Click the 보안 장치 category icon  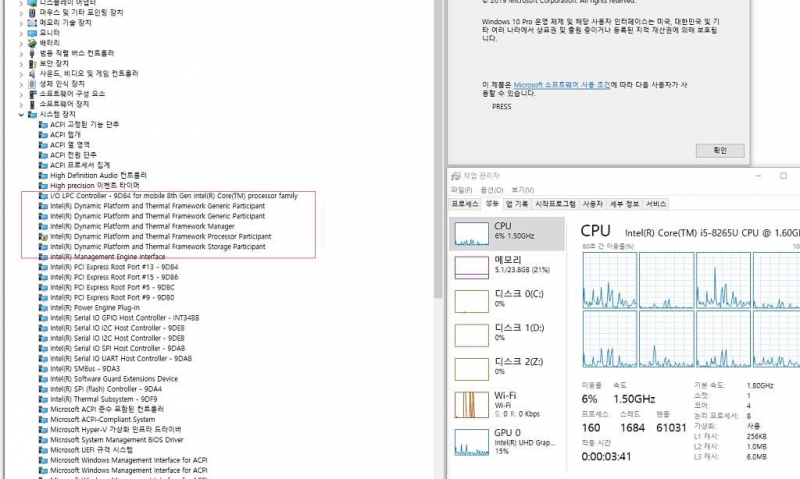pos(32,63)
